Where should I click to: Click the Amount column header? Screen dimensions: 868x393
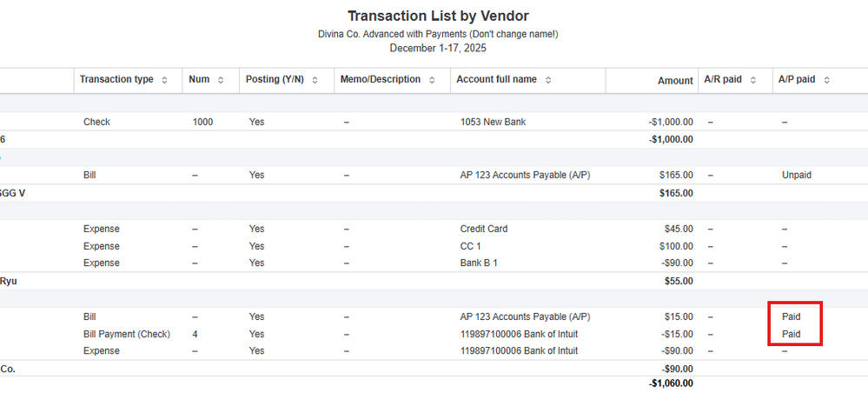click(x=675, y=80)
